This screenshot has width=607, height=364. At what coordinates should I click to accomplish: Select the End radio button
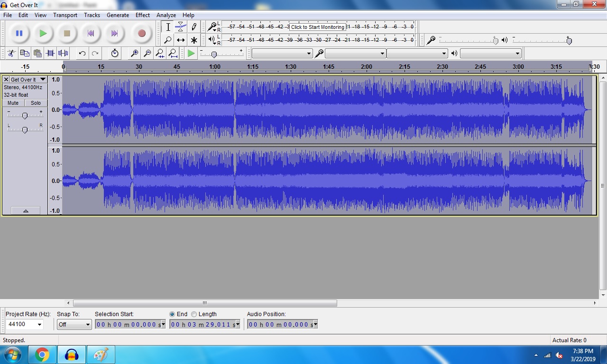tap(172, 314)
